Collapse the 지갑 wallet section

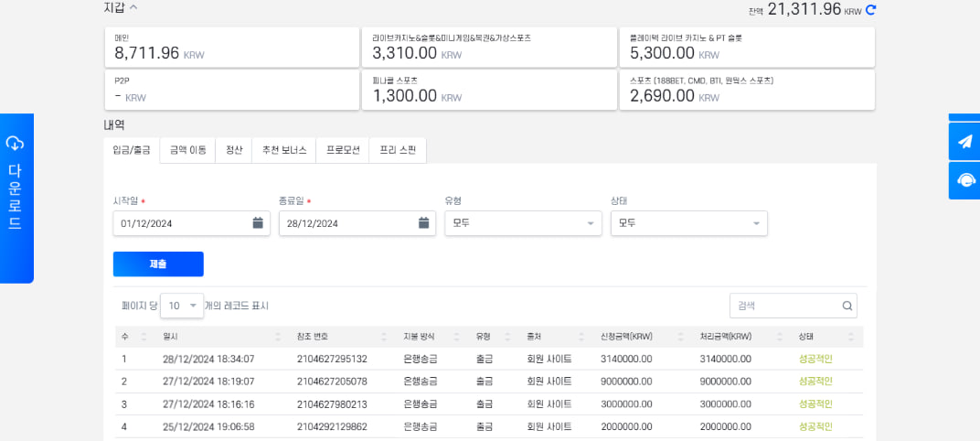tap(133, 7)
